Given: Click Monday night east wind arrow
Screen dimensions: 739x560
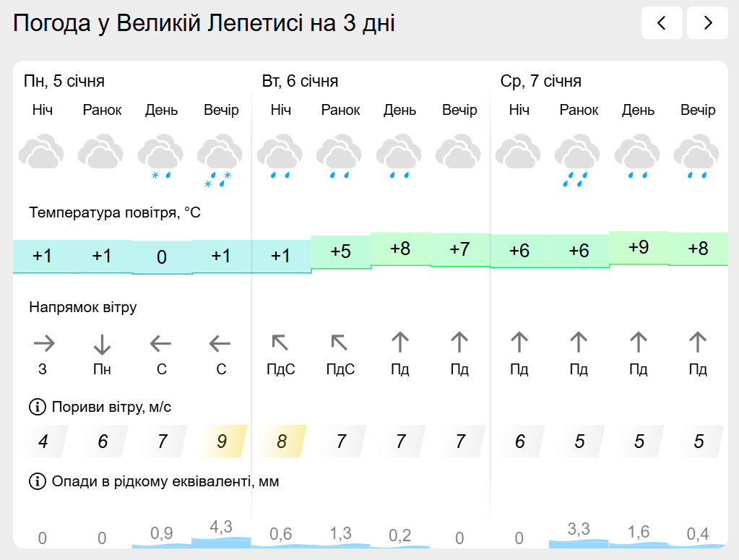Looking at the screenshot, I should click(43, 343).
